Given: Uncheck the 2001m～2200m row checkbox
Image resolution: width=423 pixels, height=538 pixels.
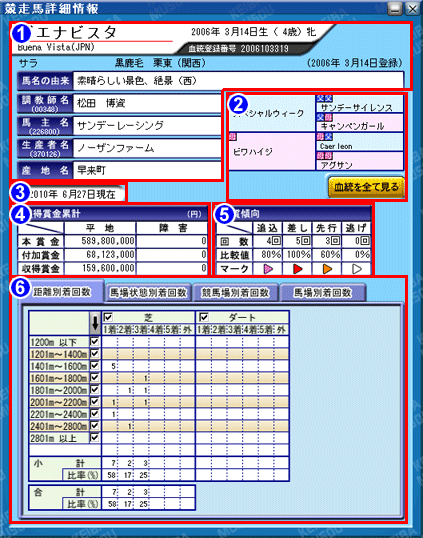Looking at the screenshot, I should pos(94,401).
